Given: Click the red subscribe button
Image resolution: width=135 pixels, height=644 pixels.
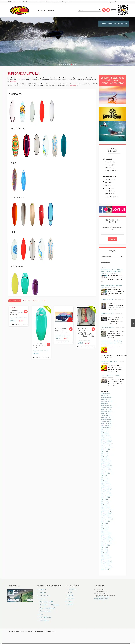Looking at the screenshot, I should pos(112,239).
